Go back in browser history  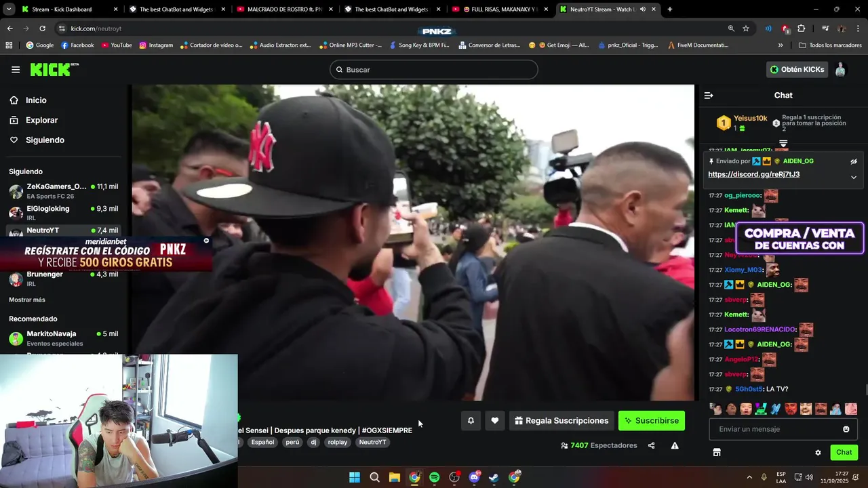9,28
